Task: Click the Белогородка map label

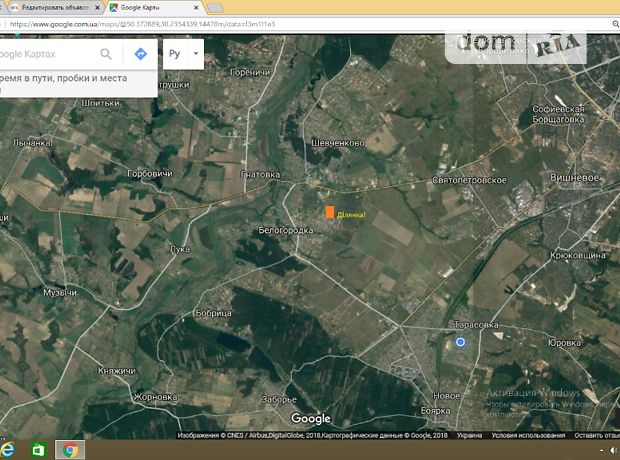Action: [285, 230]
